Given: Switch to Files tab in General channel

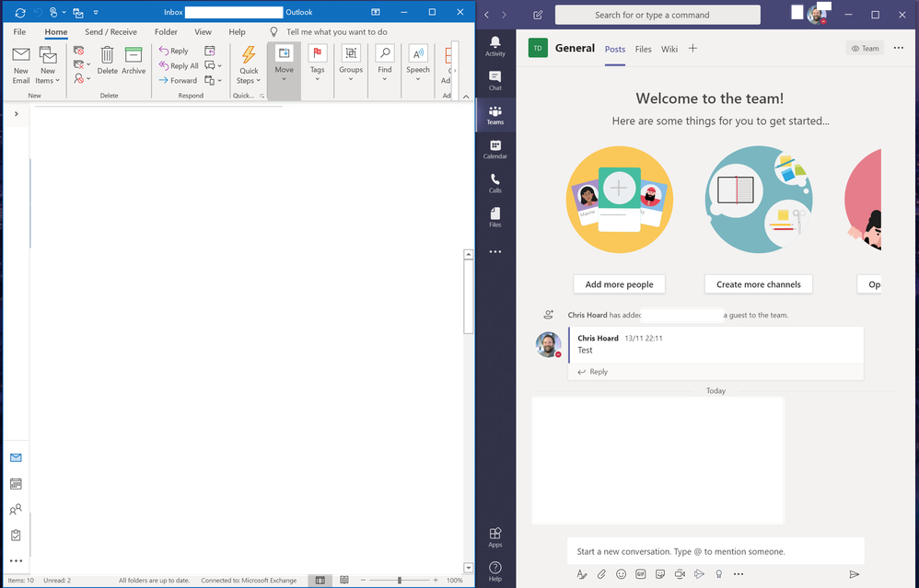Looking at the screenshot, I should 643,49.
